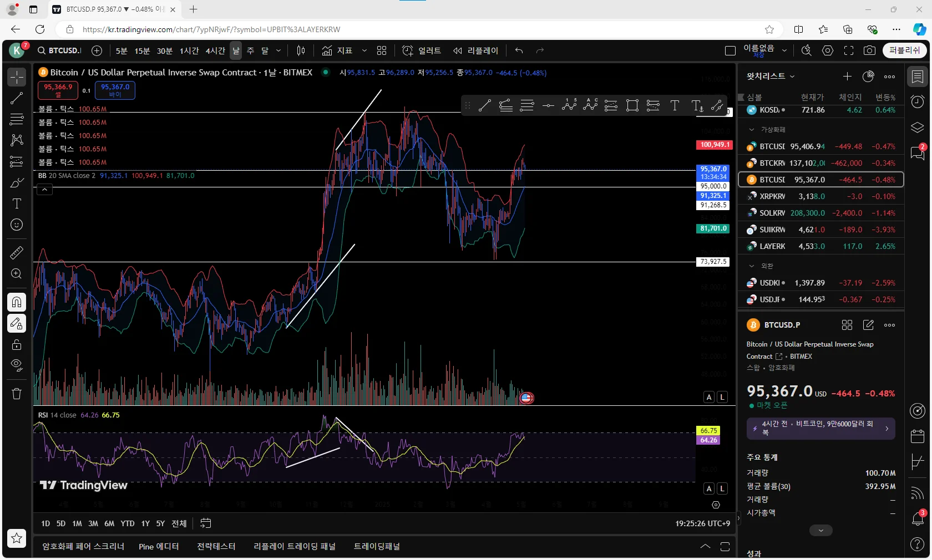The image size is (932, 560).
Task: Create an alert with 얼러트
Action: pyautogui.click(x=422, y=50)
